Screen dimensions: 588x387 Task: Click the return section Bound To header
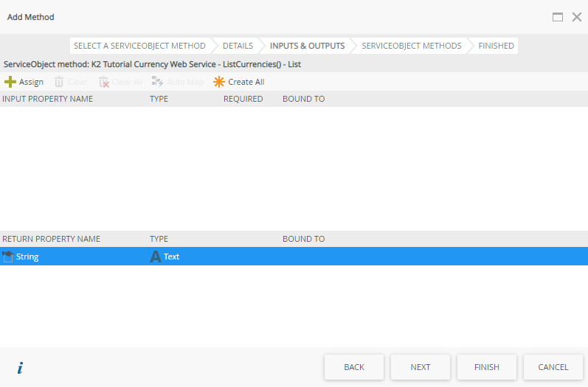tap(304, 239)
